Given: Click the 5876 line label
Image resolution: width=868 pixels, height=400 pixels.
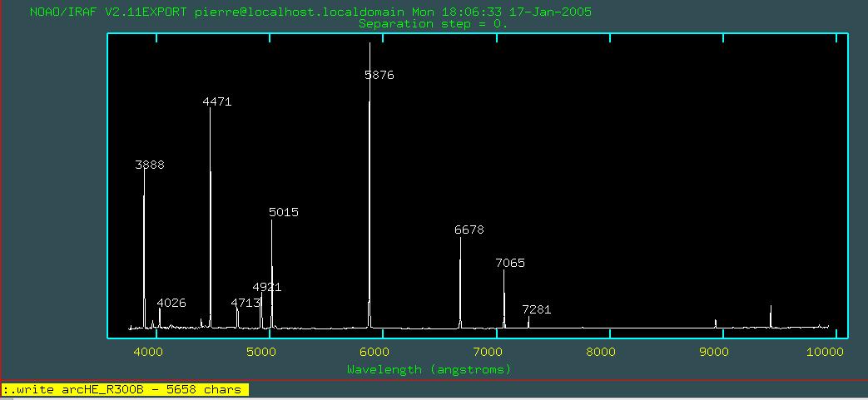Looking at the screenshot, I should tap(379, 75).
